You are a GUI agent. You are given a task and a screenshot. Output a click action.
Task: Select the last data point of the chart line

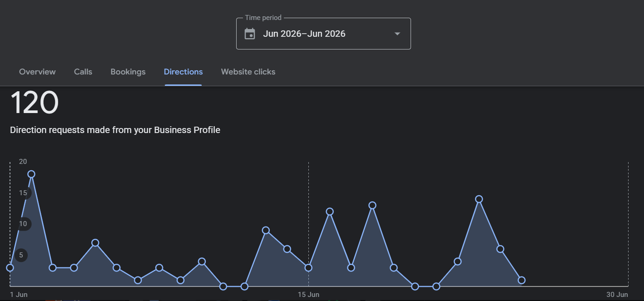click(x=521, y=280)
